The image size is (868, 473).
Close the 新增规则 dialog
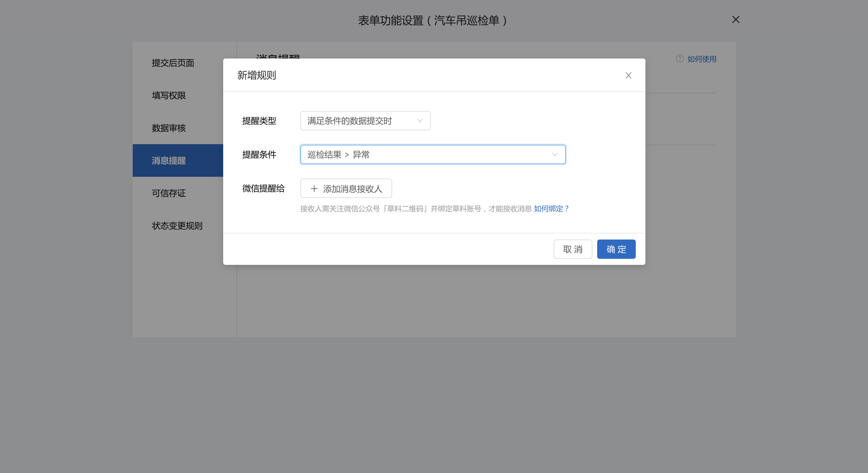click(628, 75)
